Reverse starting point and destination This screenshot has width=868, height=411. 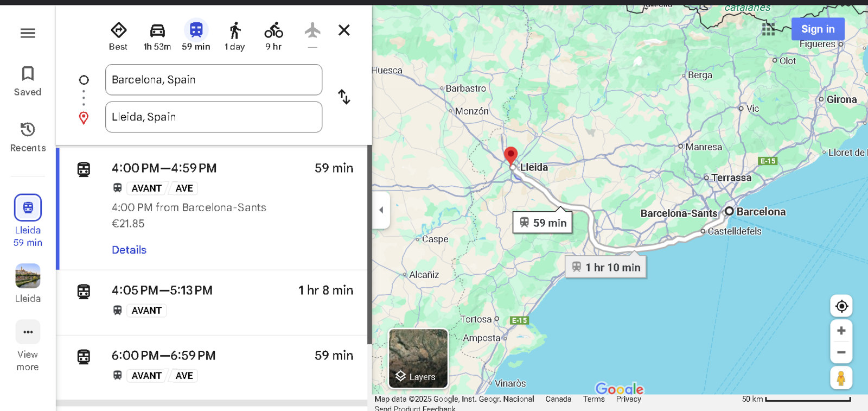[344, 97]
